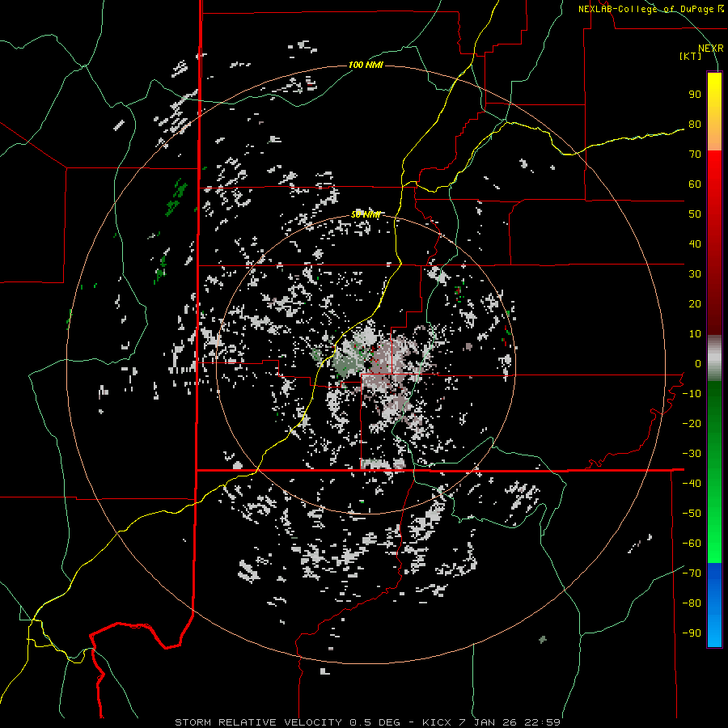The image size is (728, 728).
Task: Click the 10 value on the velocity scale
Action: (x=695, y=334)
